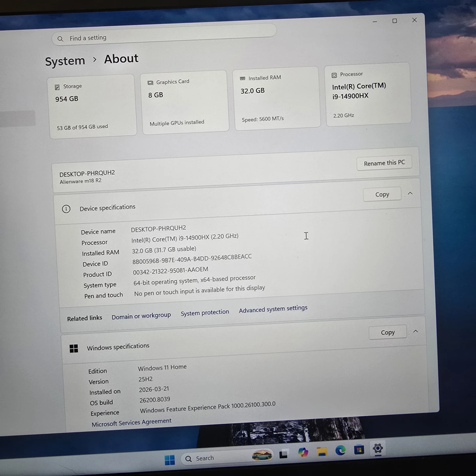
Task: Launch Copilot from the taskbar
Action: [x=303, y=452]
